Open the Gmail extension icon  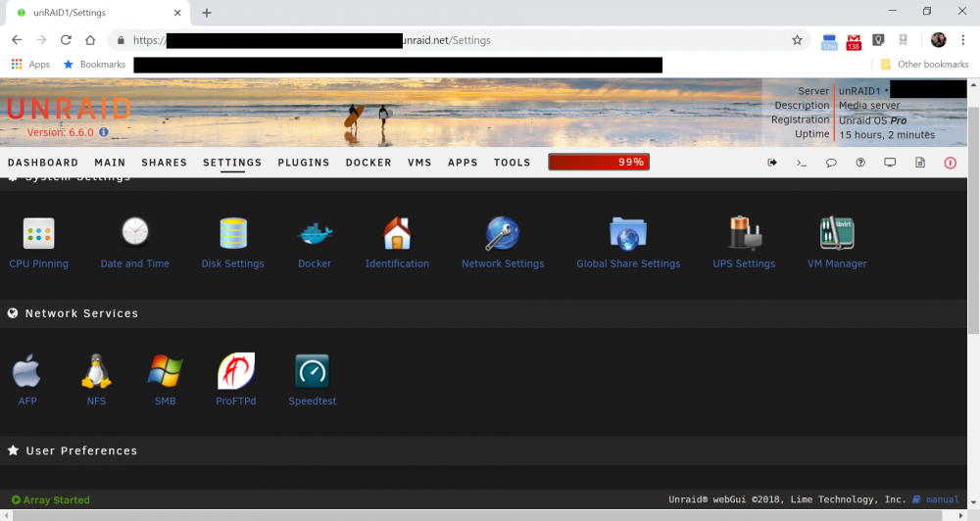(x=854, y=41)
